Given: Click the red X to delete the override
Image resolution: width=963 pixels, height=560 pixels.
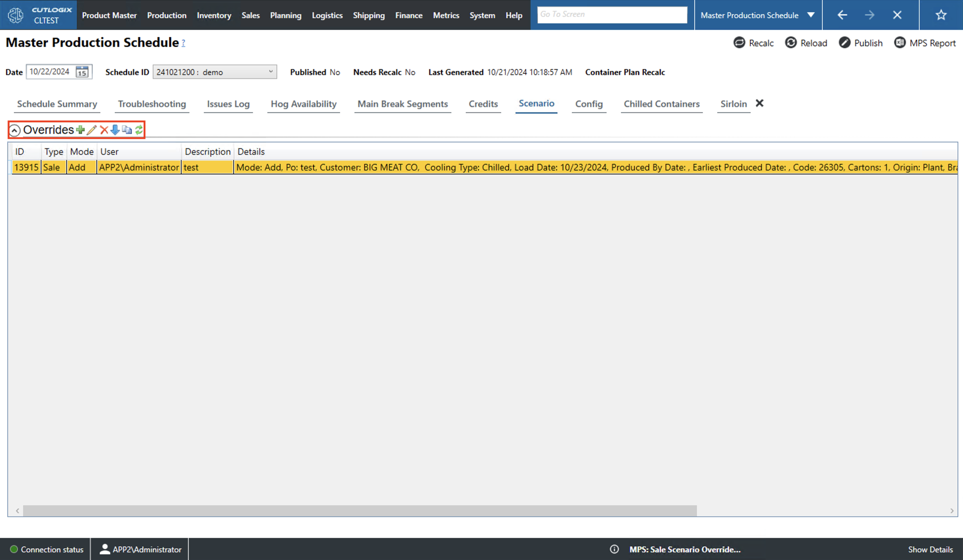Looking at the screenshot, I should pos(104,130).
